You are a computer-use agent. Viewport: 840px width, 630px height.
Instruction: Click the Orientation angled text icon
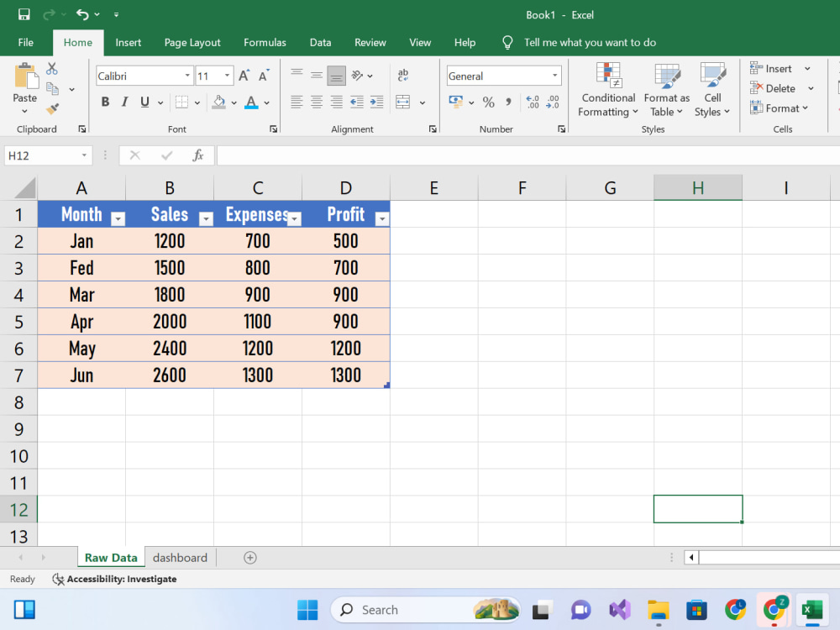(357, 76)
